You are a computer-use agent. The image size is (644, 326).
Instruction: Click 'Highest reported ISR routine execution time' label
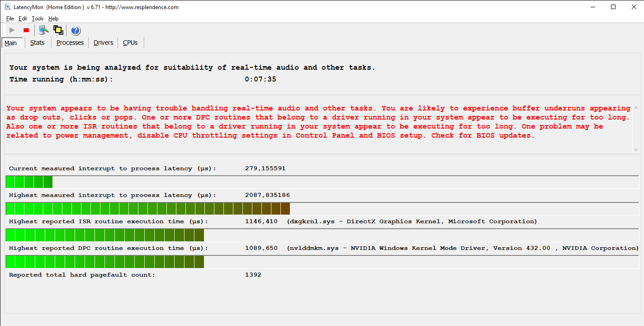109,221
